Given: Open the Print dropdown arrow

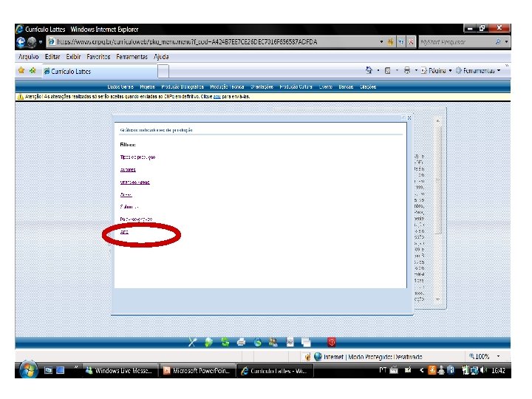Looking at the screenshot, I should pos(416,71).
